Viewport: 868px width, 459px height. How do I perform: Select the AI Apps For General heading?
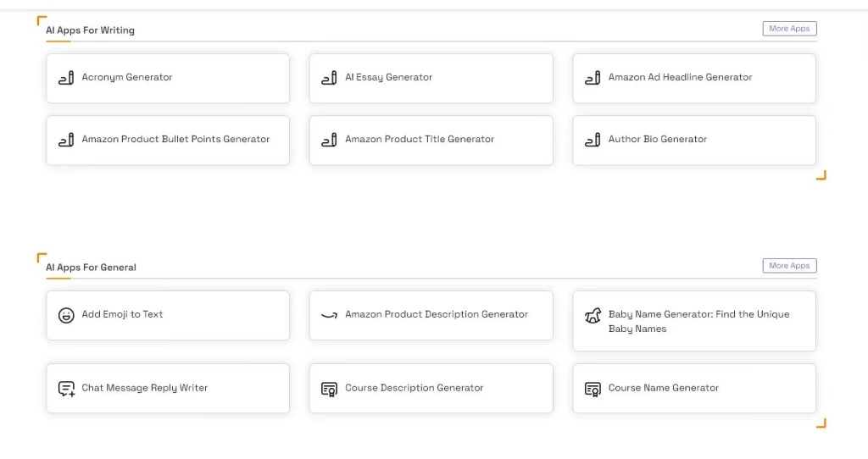92,268
